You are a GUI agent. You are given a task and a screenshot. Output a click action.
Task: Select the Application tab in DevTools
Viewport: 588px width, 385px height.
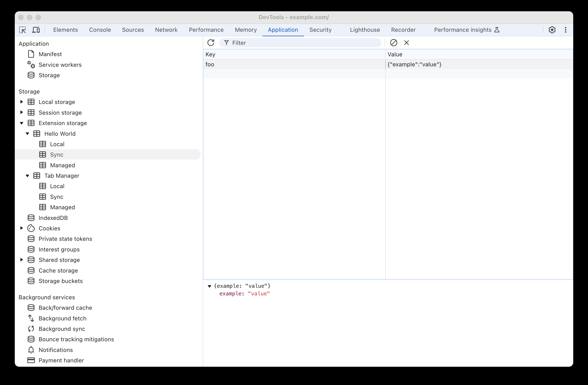coord(283,30)
